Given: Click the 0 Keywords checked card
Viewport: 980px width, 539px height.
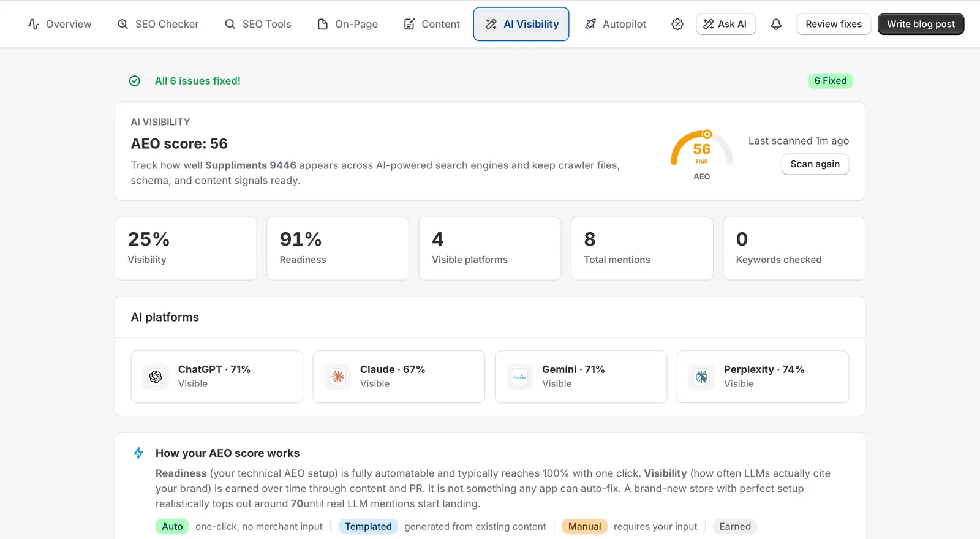Looking at the screenshot, I should pos(794,249).
